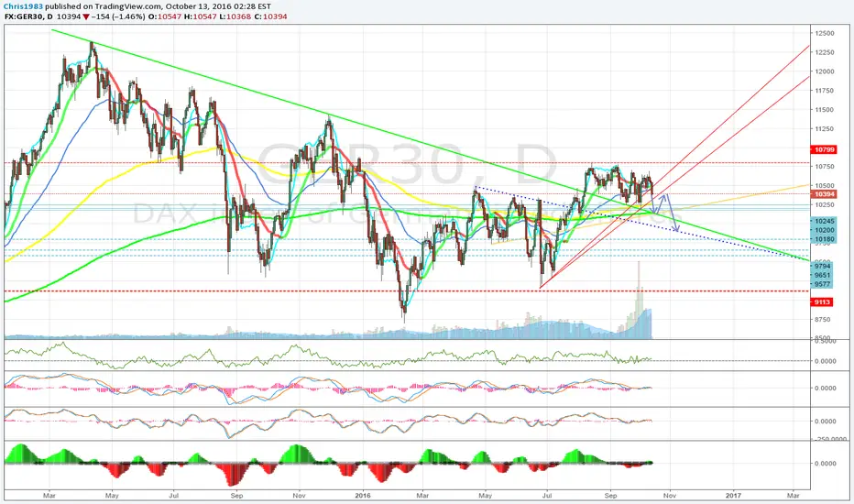Click the 12250 price axis value
This screenshot has height=504, width=854.
[x=825, y=52]
